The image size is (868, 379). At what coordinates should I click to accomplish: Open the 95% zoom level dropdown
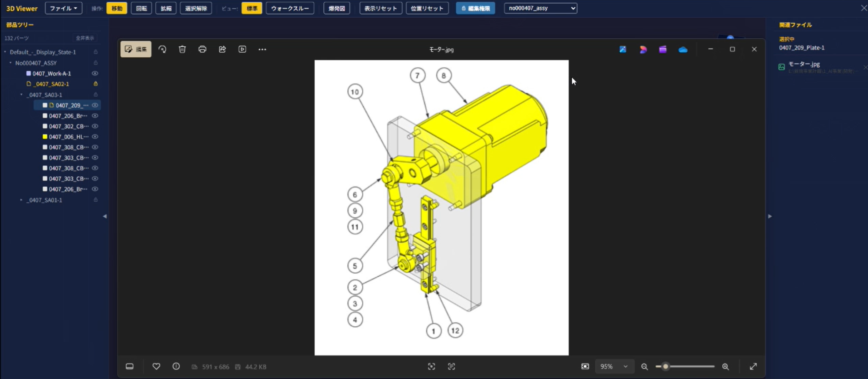(614, 366)
